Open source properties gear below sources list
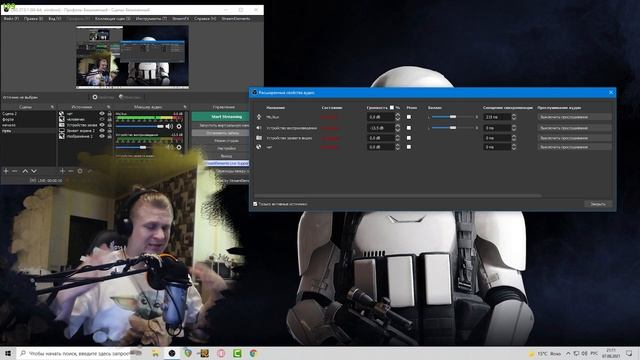Screen dimensions: 640x360 (x=80, y=171)
